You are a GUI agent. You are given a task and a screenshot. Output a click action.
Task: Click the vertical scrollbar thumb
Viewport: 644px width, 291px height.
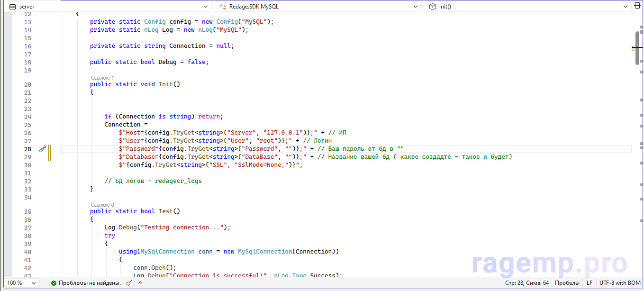click(637, 47)
